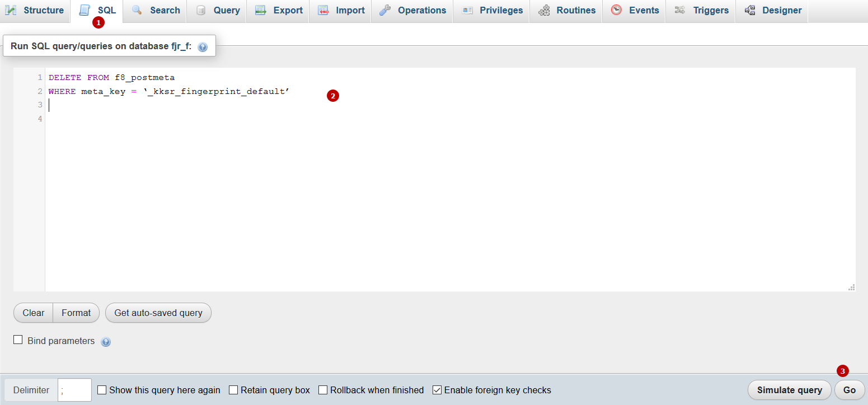868x405 pixels.
Task: Click Get auto-saved query
Action: pos(158,313)
